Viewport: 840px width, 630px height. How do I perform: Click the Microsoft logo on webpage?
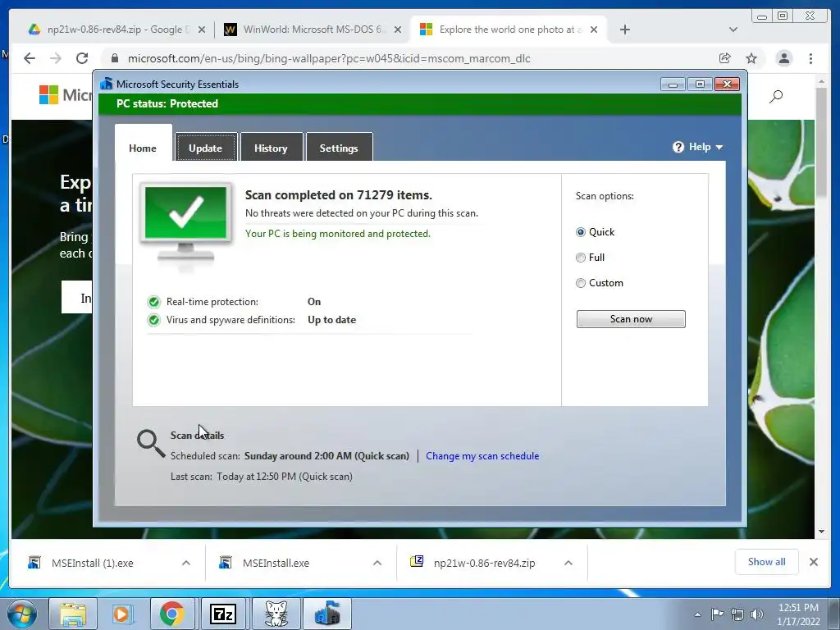[65, 95]
